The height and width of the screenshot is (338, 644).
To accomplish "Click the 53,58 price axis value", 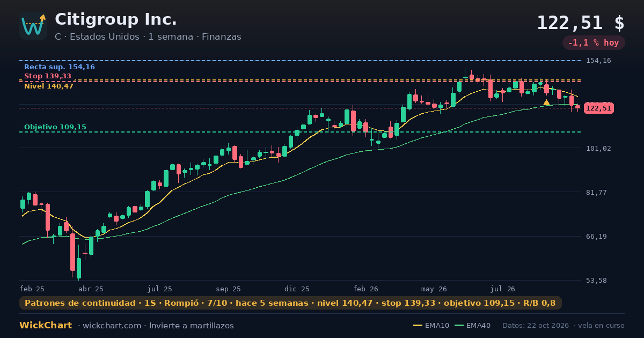I will 597,280.
